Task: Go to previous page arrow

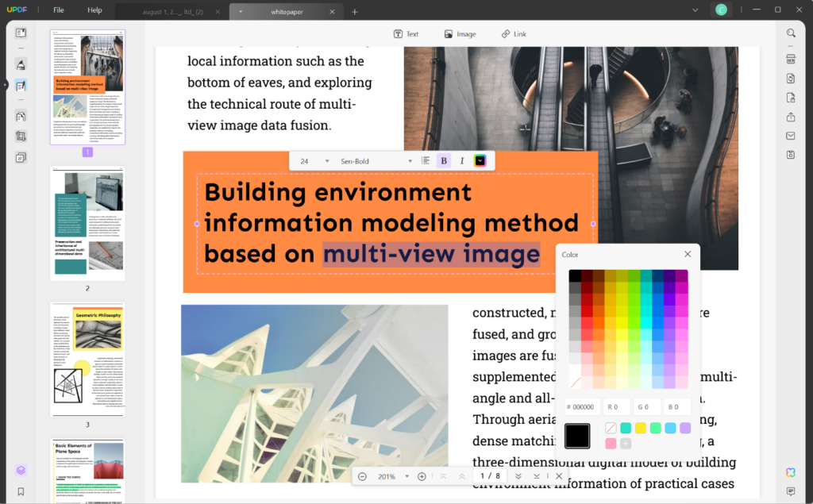Action: coord(461,476)
